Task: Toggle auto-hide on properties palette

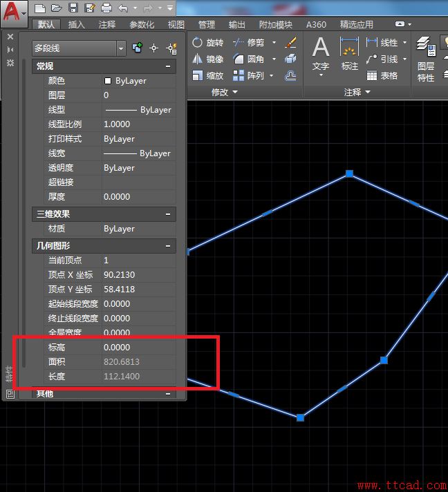Action: point(10,50)
